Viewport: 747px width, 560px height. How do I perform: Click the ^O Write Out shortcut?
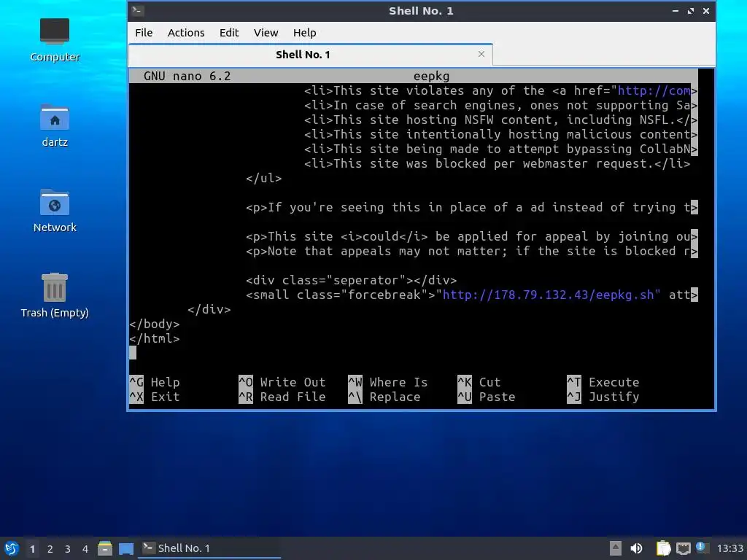pos(282,382)
